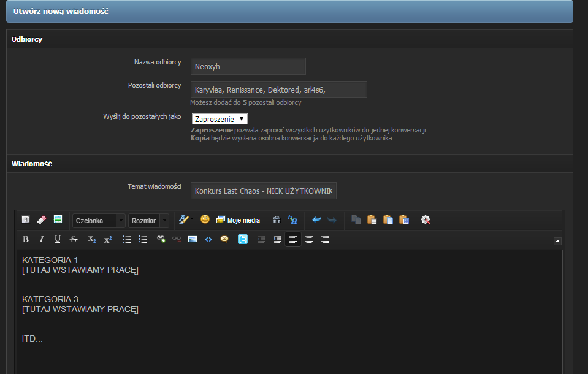Click the decrease indent icon
The height and width of the screenshot is (374, 588).
261,239
